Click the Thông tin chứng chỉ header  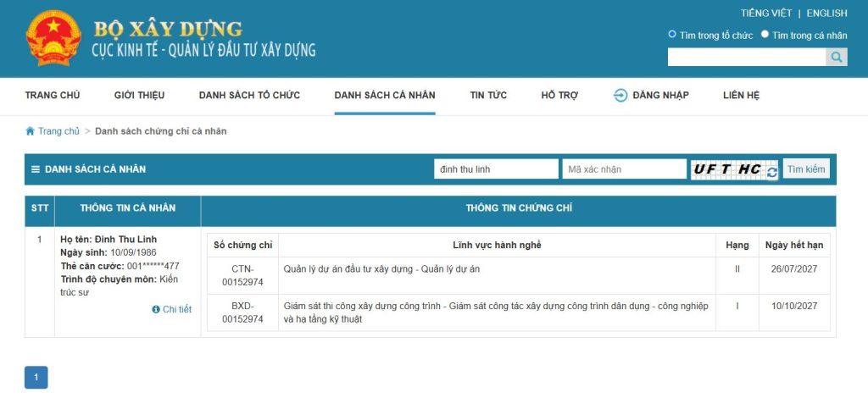click(x=519, y=207)
